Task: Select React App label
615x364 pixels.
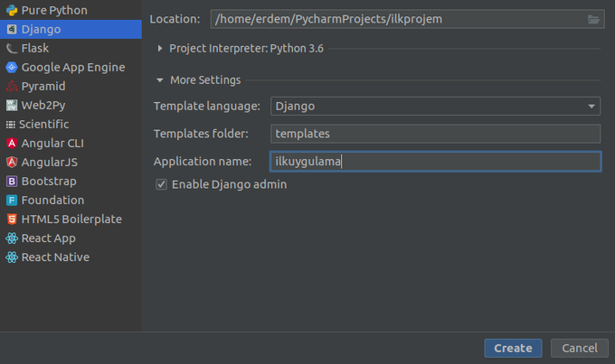Action: [x=49, y=238]
